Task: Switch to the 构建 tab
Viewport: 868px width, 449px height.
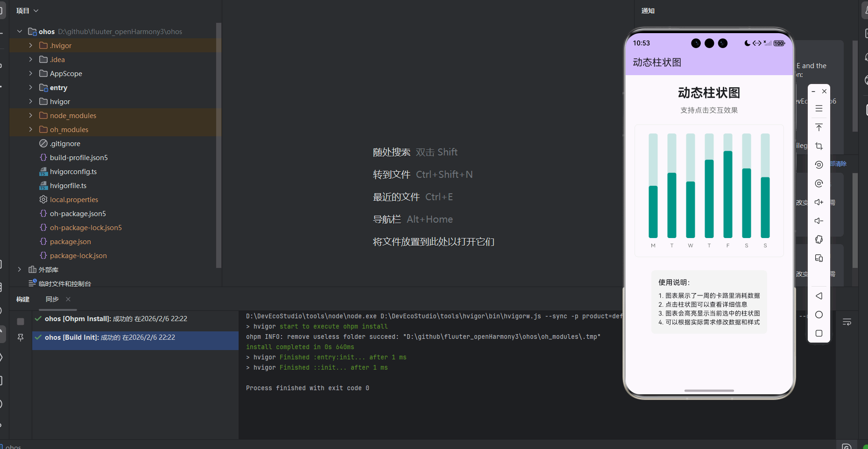Action: (23, 299)
